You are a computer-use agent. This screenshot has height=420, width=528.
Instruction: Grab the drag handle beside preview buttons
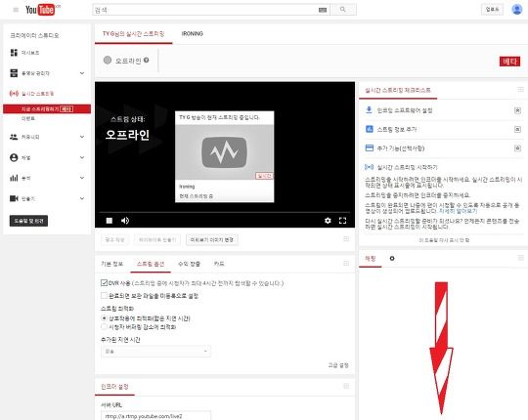[346, 239]
